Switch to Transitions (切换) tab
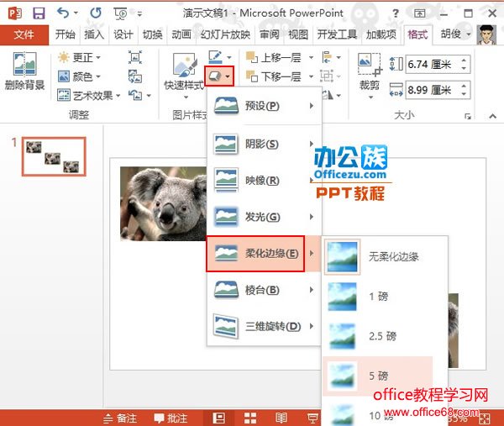Viewport: 504px width, 426px height. tap(152, 34)
